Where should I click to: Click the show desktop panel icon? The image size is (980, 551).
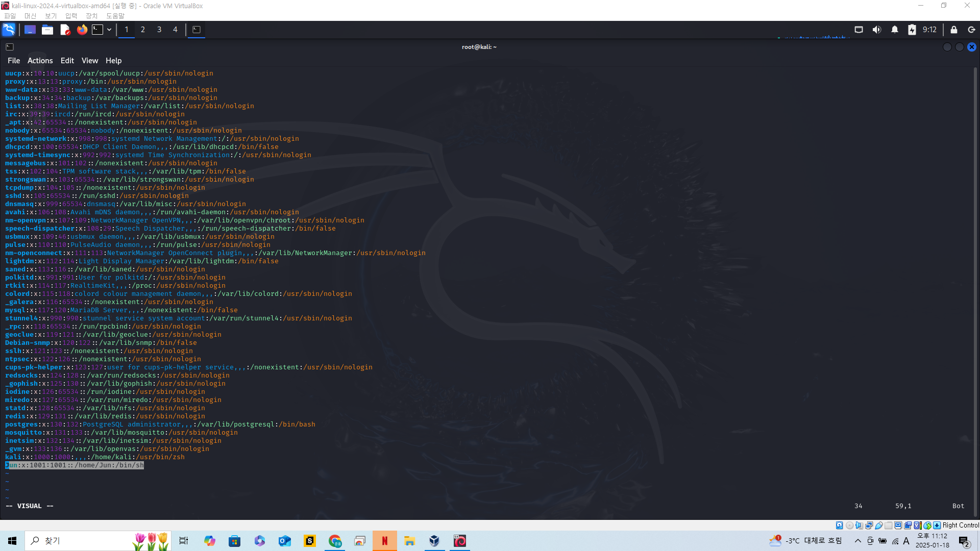tap(30, 30)
